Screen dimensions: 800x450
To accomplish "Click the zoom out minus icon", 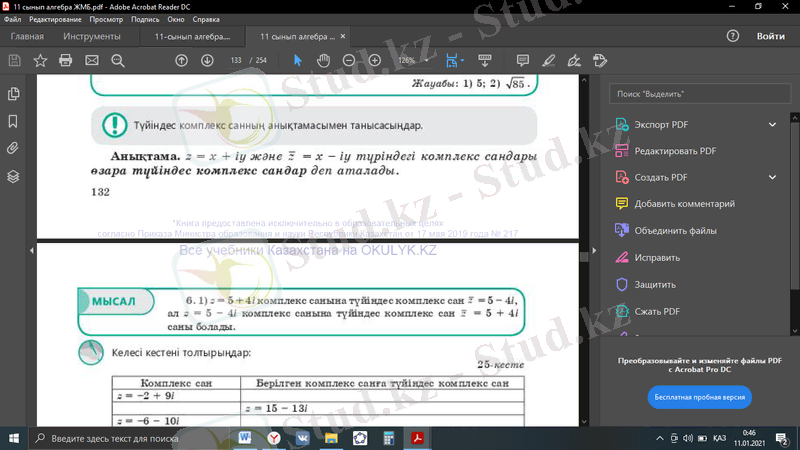I will click(x=349, y=60).
